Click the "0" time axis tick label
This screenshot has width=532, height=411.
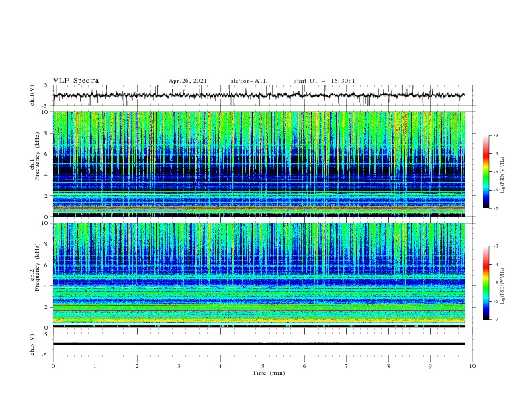[x=53, y=366]
